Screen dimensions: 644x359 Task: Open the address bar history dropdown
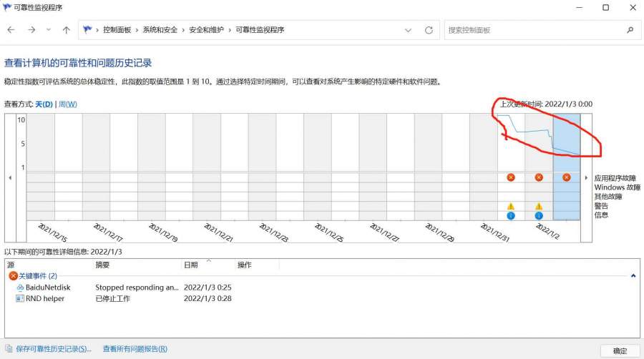click(409, 30)
